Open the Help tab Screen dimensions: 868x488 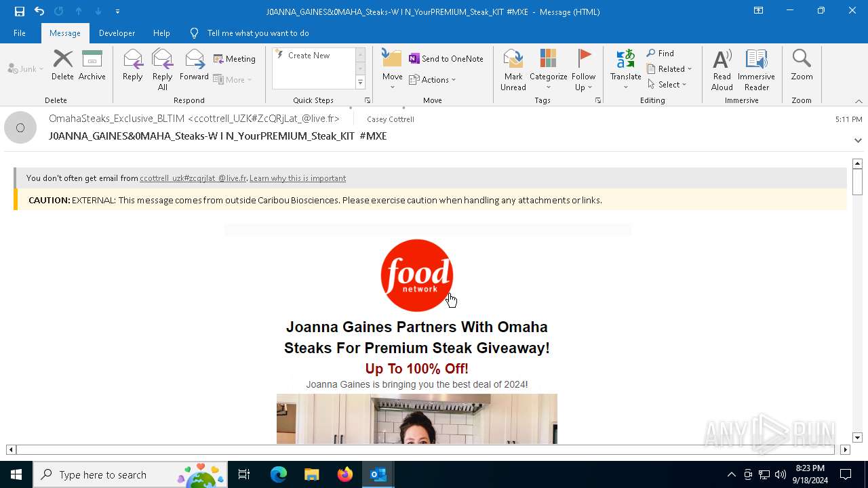click(x=161, y=33)
